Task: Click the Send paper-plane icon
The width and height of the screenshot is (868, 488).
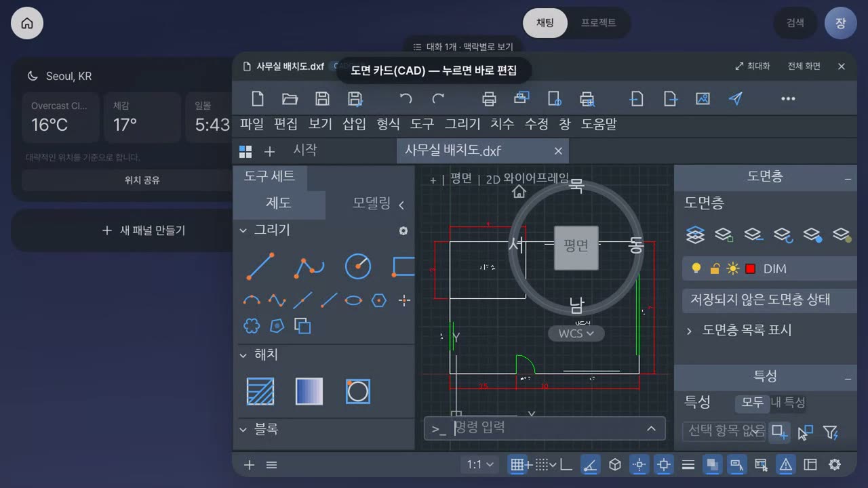Action: 736,99
